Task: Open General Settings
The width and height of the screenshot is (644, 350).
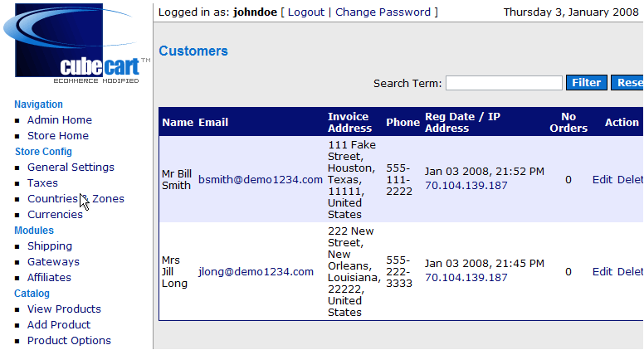Action: coord(71,168)
